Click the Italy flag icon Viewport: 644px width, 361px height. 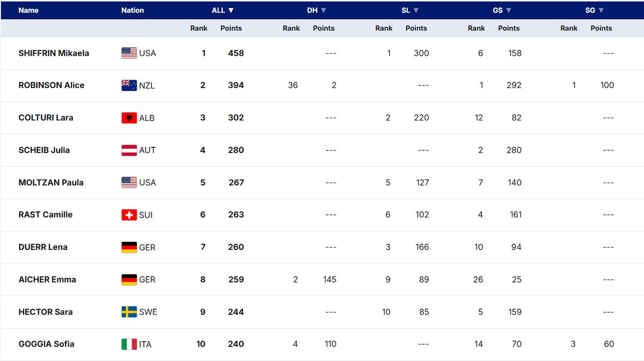pos(129,344)
